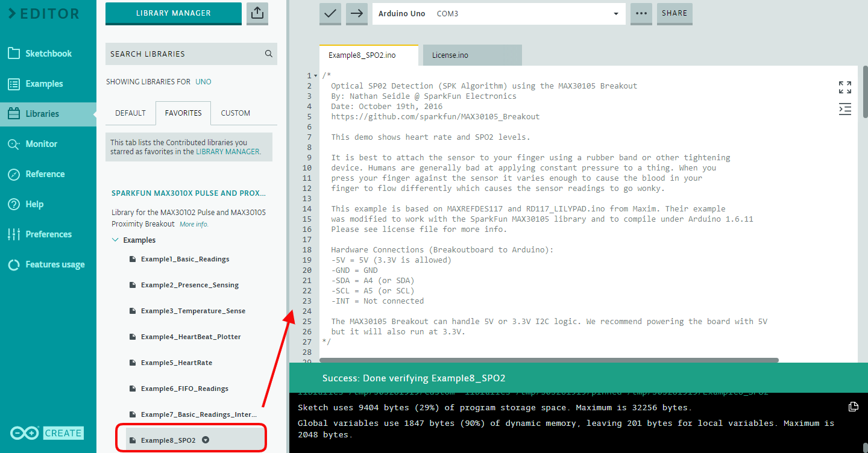This screenshot has width=868, height=453.
Task: Open Example2_Presence_Sensing sketch
Action: 190,285
